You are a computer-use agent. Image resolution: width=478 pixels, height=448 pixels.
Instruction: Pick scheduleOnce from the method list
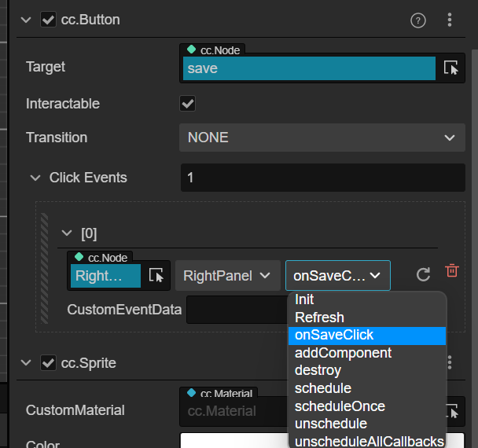(340, 406)
